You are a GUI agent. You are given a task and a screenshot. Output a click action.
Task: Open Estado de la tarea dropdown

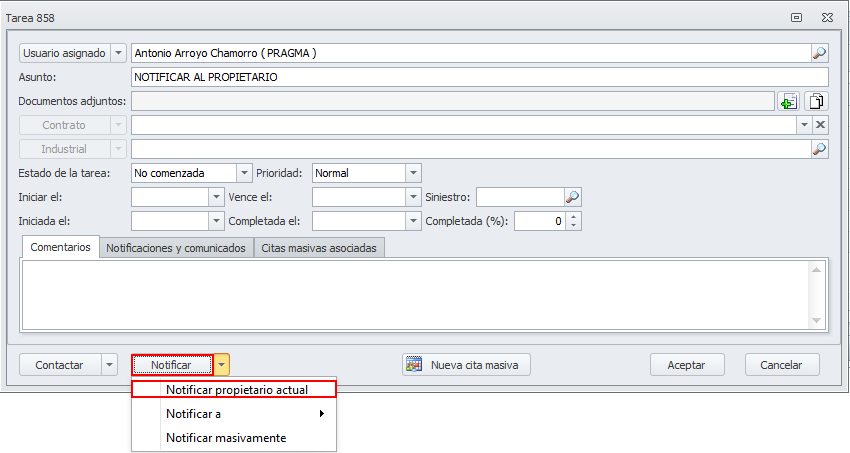pyautogui.click(x=244, y=173)
